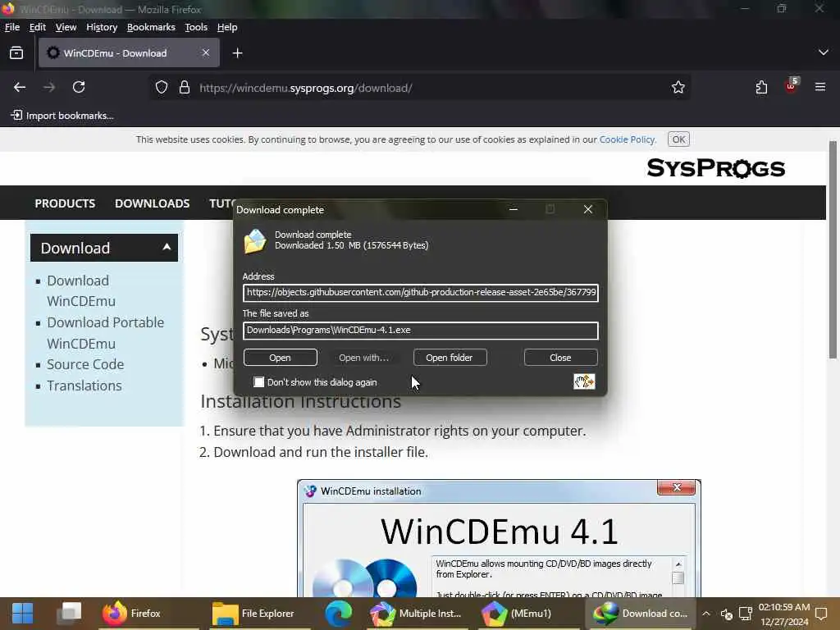840x630 pixels.
Task: Open the Windows Start menu
Action: tap(22, 614)
